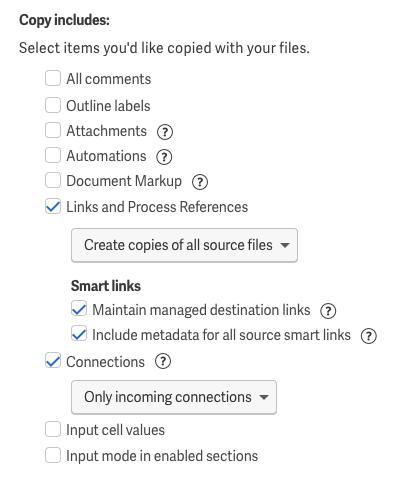Enable the Automations checkbox
This screenshot has width=416, height=482.
coord(53,155)
